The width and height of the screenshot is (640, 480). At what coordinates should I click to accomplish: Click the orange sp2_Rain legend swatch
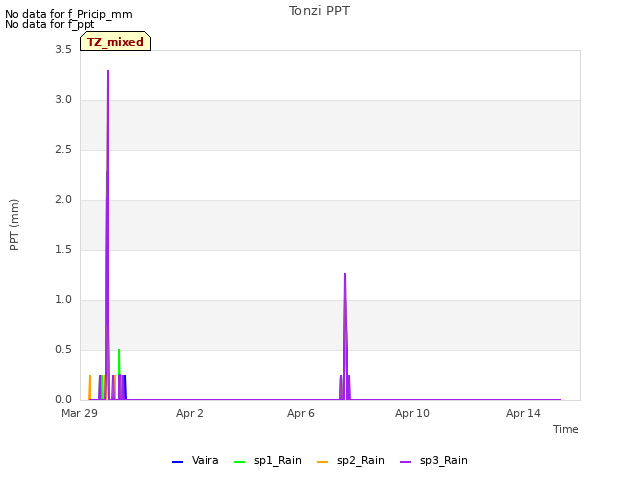[x=322, y=462]
